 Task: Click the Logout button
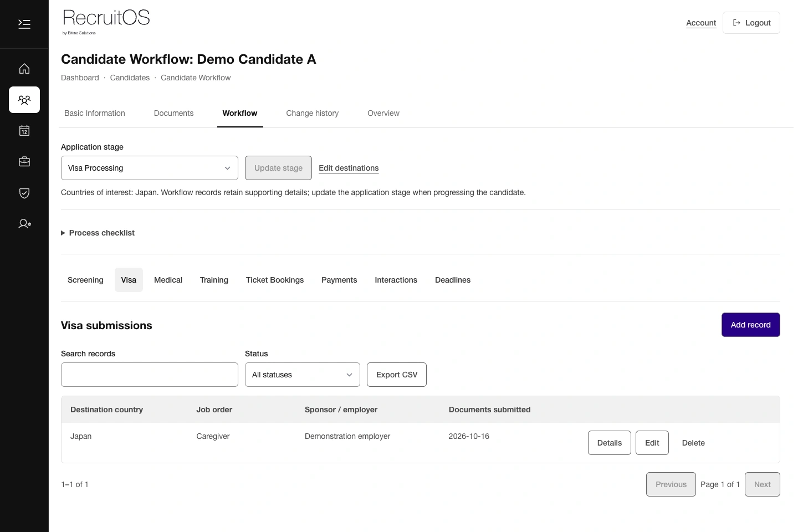point(751,23)
